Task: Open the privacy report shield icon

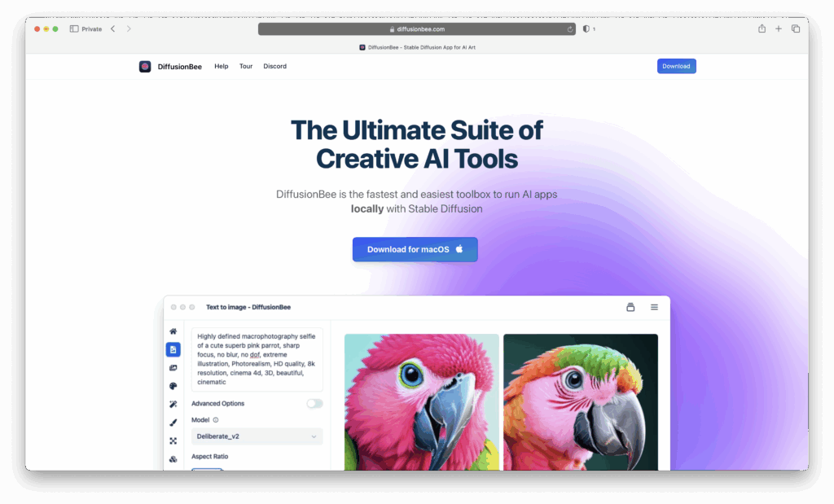Action: click(x=586, y=28)
